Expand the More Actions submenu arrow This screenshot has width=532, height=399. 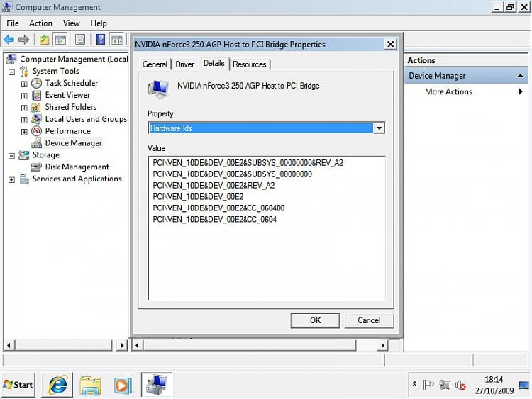tap(521, 91)
